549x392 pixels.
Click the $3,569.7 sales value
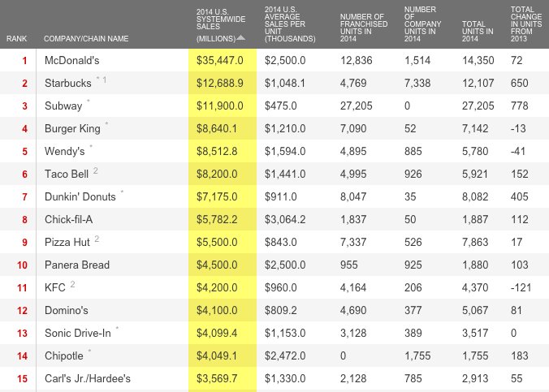[217, 379]
